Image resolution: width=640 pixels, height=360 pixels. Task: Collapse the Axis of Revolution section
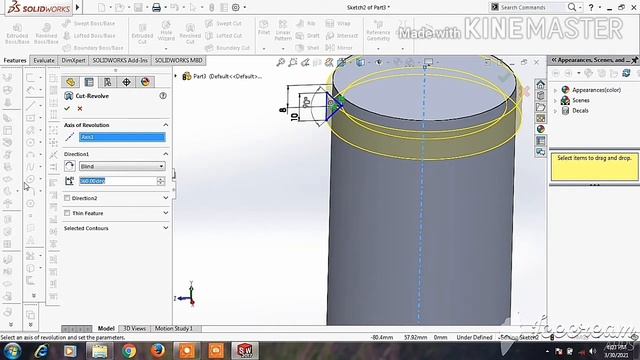[x=166, y=125]
